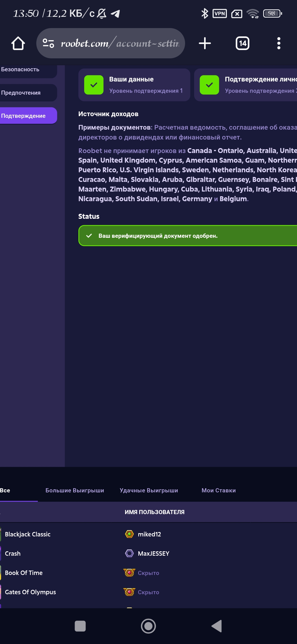This screenshot has width=297, height=644.
Task: Open the Blackjack Classic game link
Action: [x=28, y=534]
